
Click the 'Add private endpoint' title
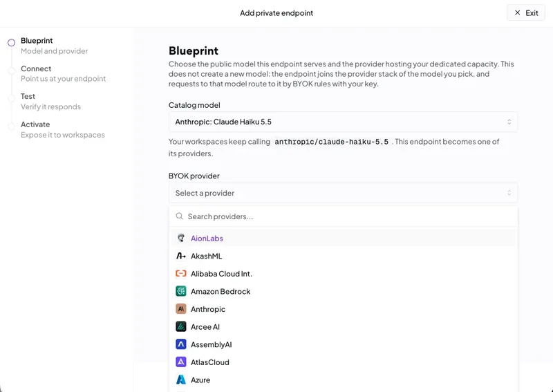click(276, 13)
